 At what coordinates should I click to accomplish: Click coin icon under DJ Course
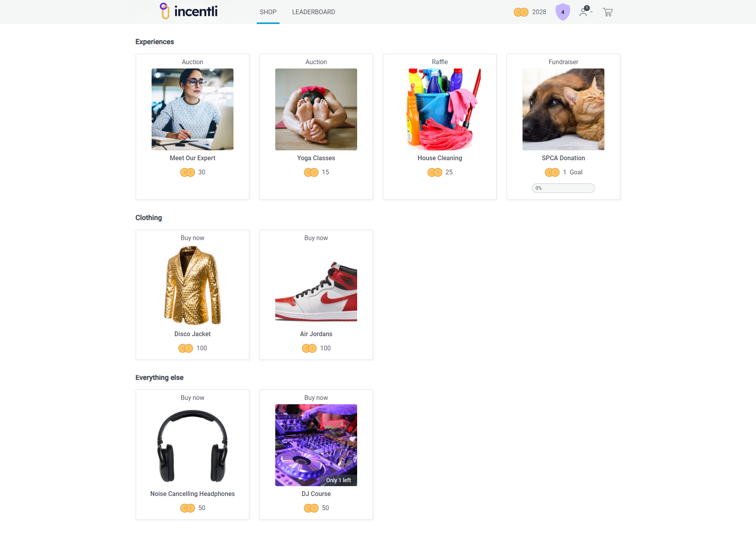(x=311, y=508)
